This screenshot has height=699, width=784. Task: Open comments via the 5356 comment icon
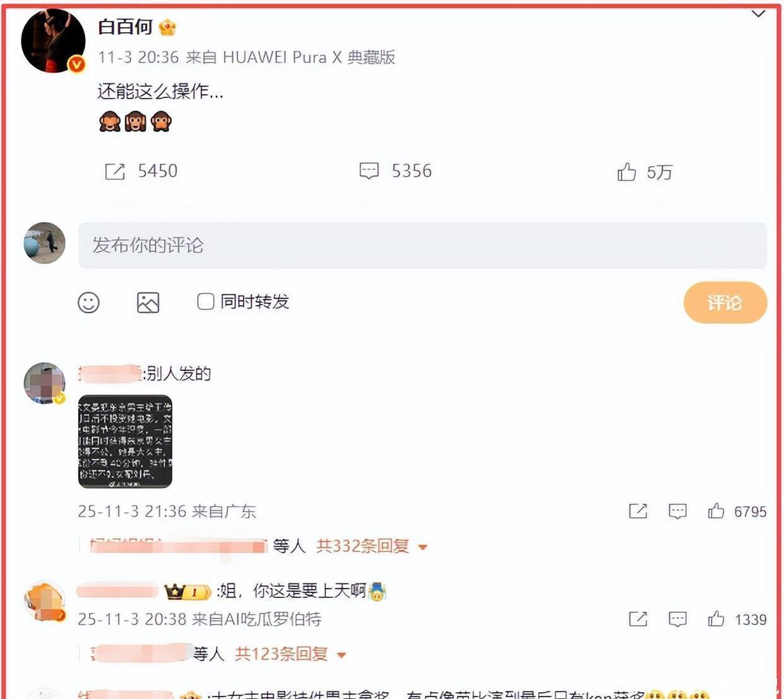point(369,171)
